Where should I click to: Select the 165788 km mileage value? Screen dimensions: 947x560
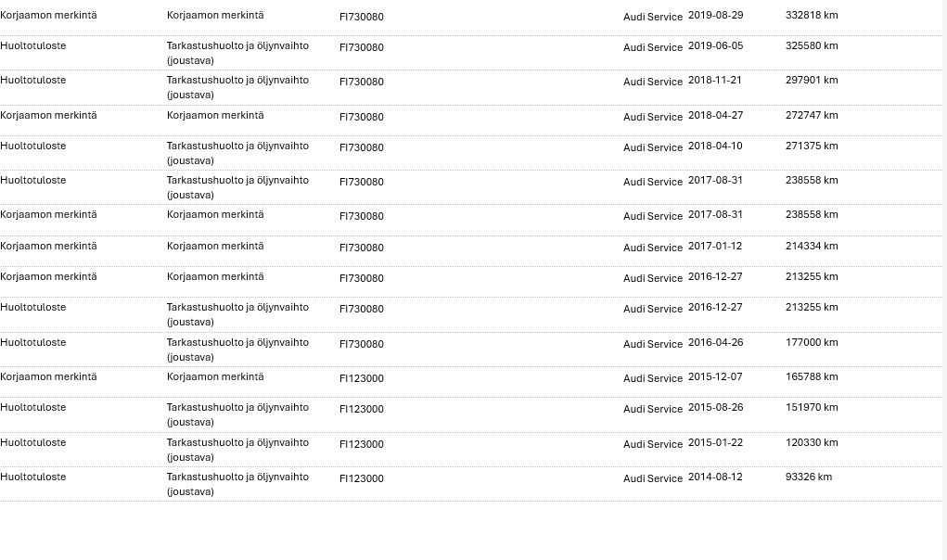click(x=811, y=376)
